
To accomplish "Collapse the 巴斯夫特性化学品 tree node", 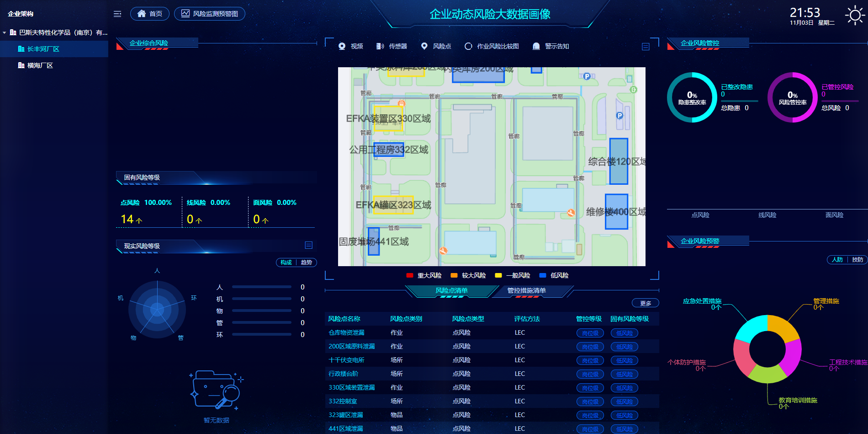I will point(5,32).
